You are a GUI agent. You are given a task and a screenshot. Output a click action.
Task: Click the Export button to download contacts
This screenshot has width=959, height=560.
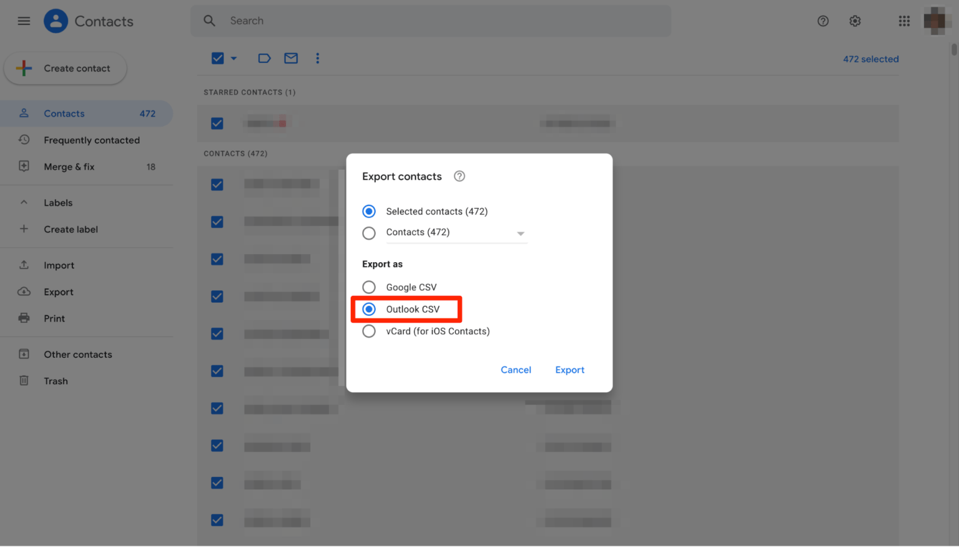(x=569, y=370)
